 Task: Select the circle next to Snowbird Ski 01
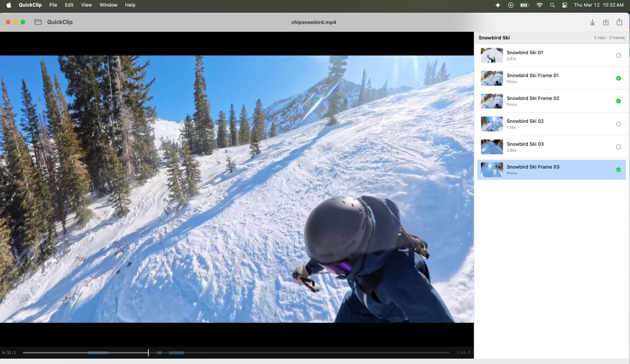[618, 55]
